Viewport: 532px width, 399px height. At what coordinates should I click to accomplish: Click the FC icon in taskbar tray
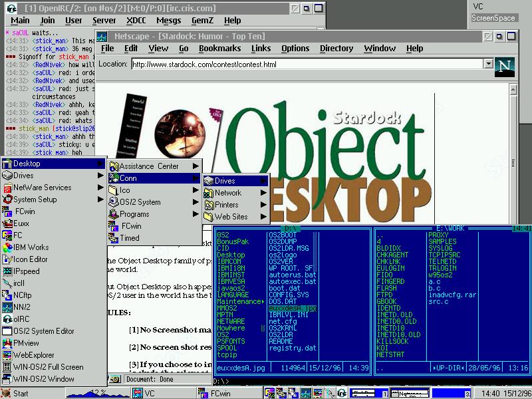coord(270,393)
